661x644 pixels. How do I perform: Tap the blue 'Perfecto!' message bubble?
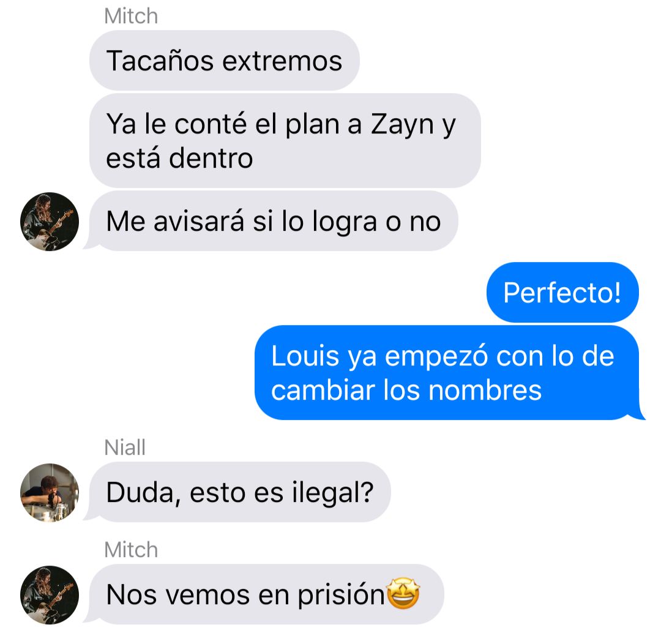coord(562,292)
